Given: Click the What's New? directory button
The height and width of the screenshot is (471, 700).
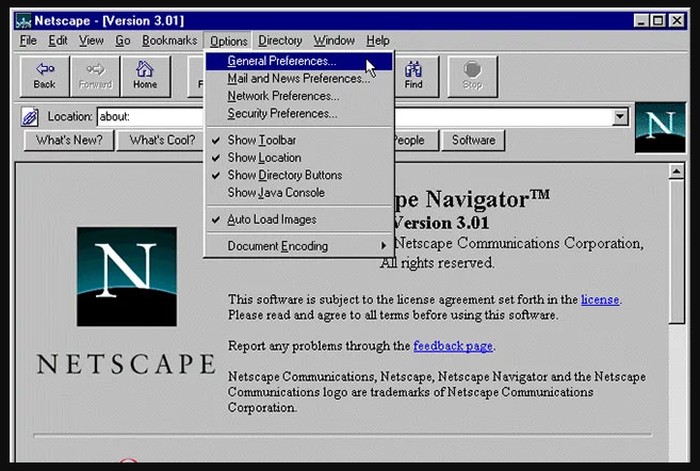Looking at the screenshot, I should [x=69, y=140].
